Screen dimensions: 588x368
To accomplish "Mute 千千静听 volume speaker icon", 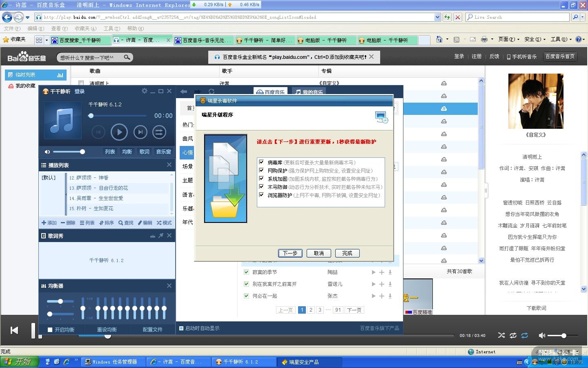I will (47, 152).
